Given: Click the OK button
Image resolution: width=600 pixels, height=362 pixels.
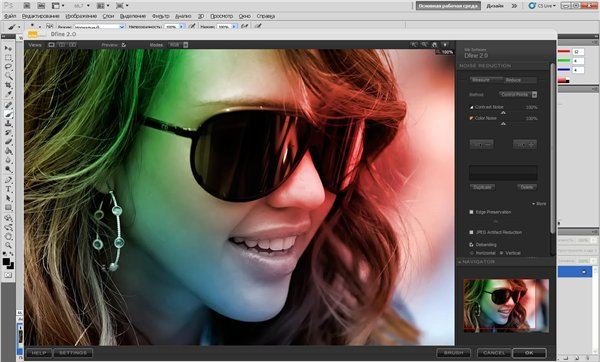Looking at the screenshot, I should pos(529,353).
